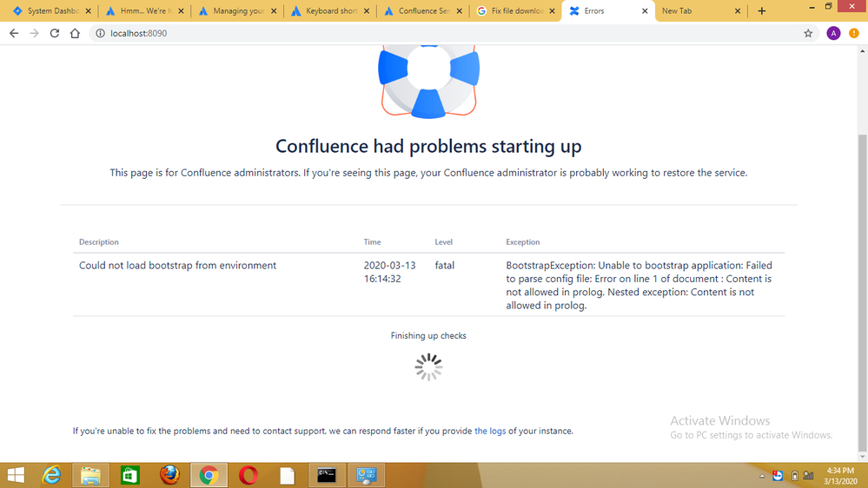Open the Windows Start button
Screen dimensions: 868x488
(16, 475)
